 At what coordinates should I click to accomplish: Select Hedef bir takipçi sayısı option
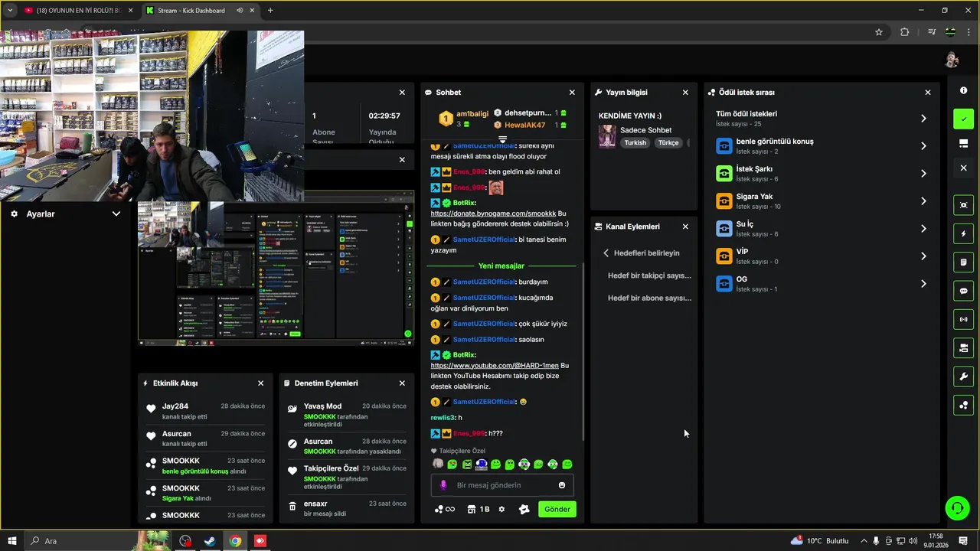pyautogui.click(x=649, y=275)
